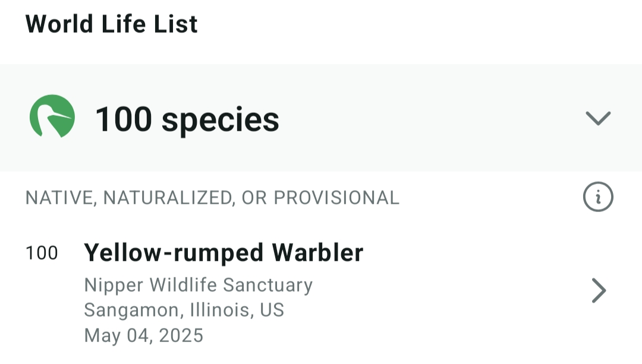Click the Yellow-rumped Warbler species name
This screenshot has width=642, height=364.
[x=224, y=253]
